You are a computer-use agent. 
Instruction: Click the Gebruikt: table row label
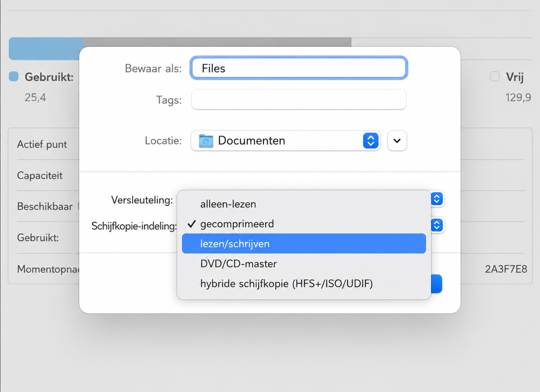coord(38,238)
